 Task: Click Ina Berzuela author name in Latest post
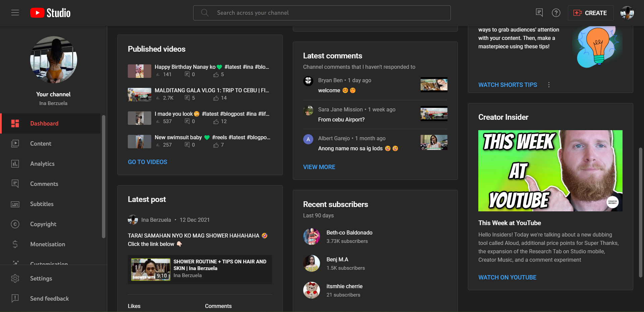click(156, 220)
